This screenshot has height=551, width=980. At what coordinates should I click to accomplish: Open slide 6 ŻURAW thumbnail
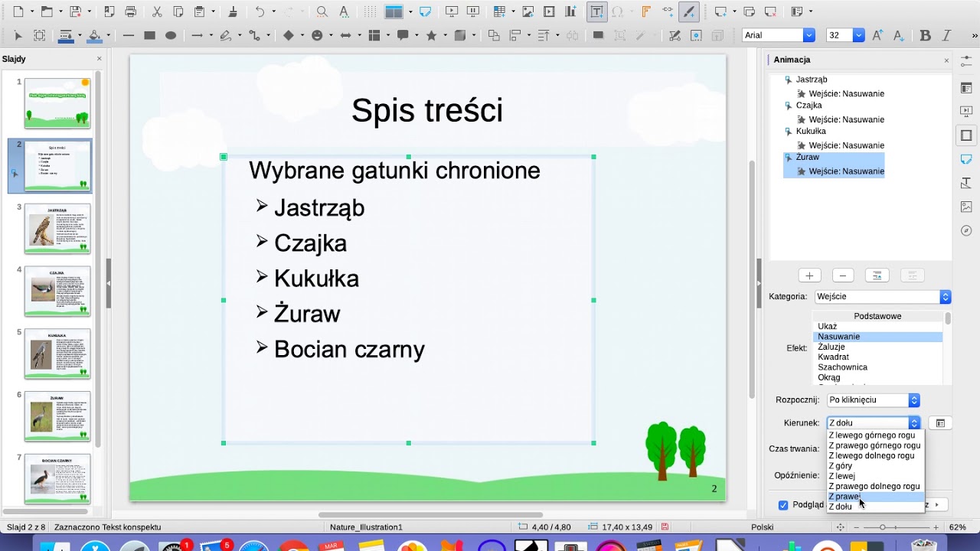pyautogui.click(x=57, y=416)
